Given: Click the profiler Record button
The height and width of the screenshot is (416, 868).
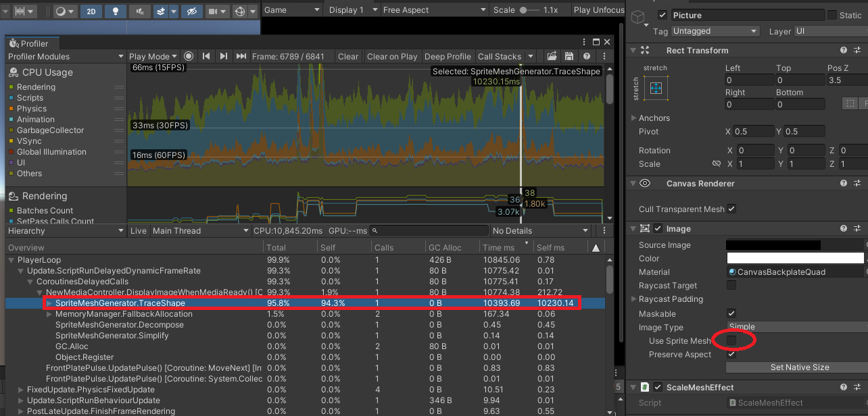Looking at the screenshot, I should pyautogui.click(x=189, y=57).
